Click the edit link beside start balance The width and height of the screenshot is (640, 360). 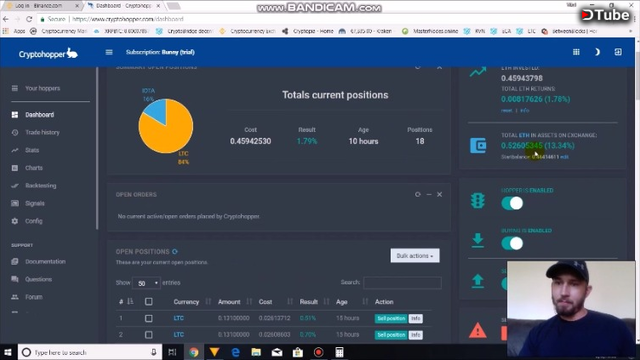pos(564,157)
